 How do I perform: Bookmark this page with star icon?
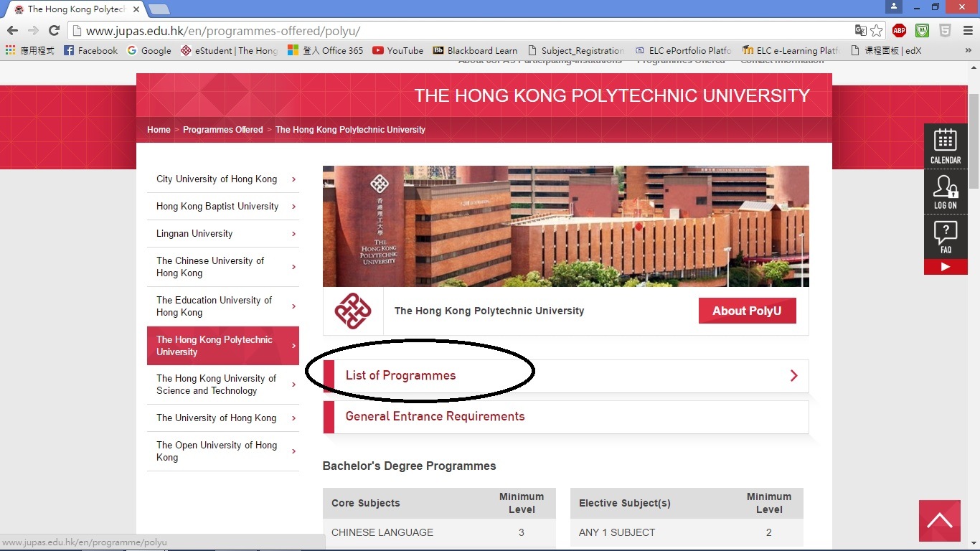(x=876, y=30)
